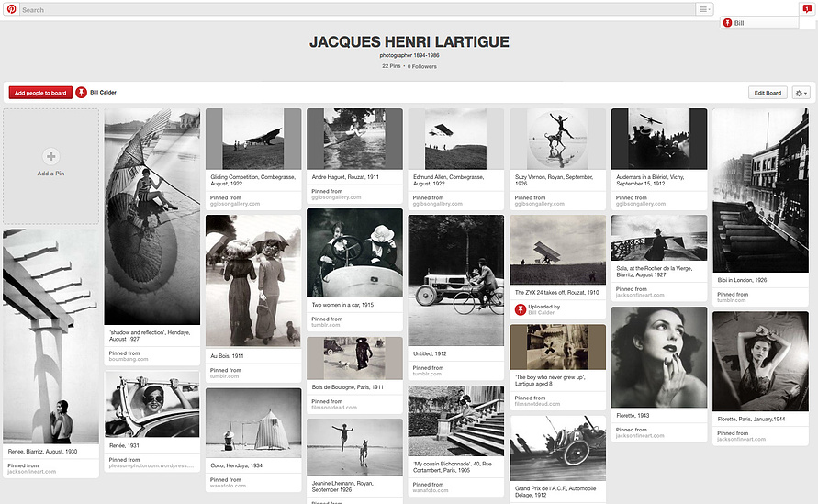Visit tumblr.com link under Bibi in London
The height and width of the screenshot is (504, 818).
(x=732, y=300)
